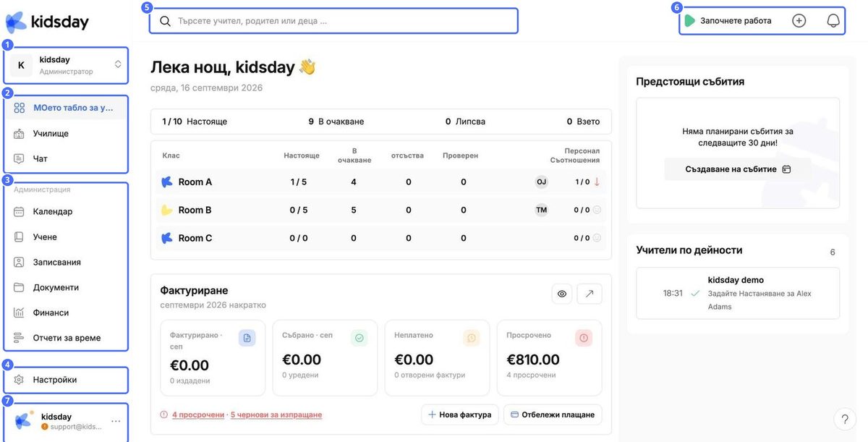Image resolution: width=868 pixels, height=442 pixels.
Task: Click the Започнете работа button
Action: 728,21
